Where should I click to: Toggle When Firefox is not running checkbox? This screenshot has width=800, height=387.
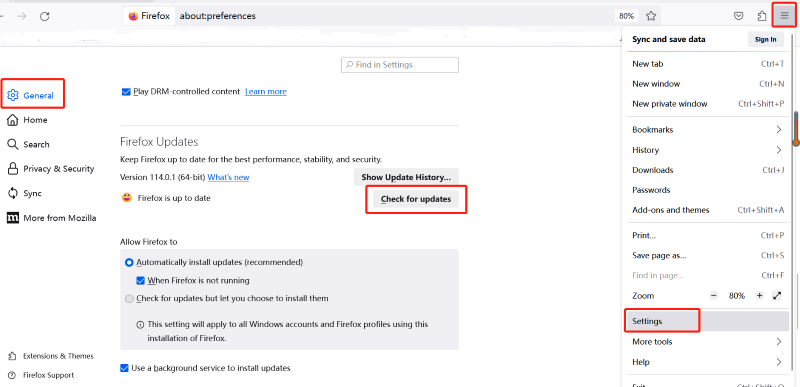point(141,280)
